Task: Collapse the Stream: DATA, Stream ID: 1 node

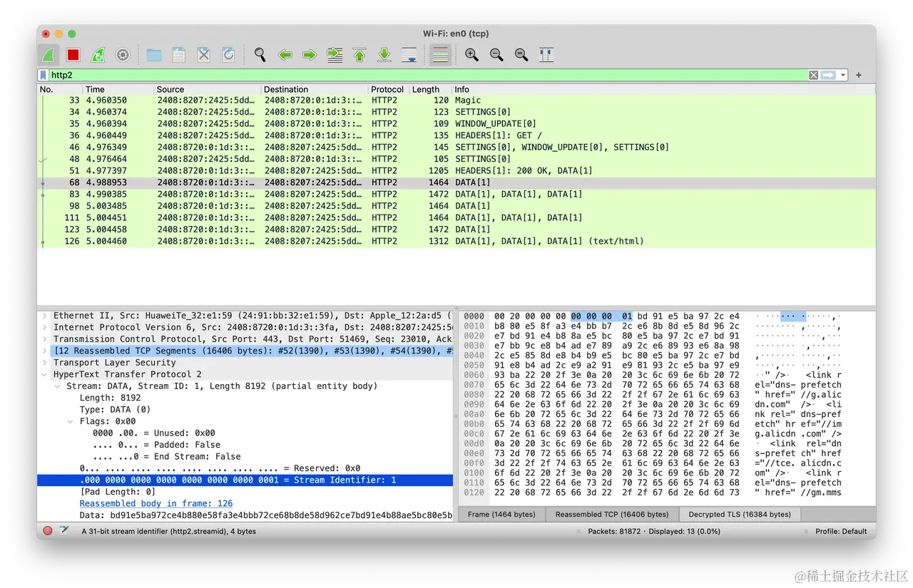Action: 58,386
